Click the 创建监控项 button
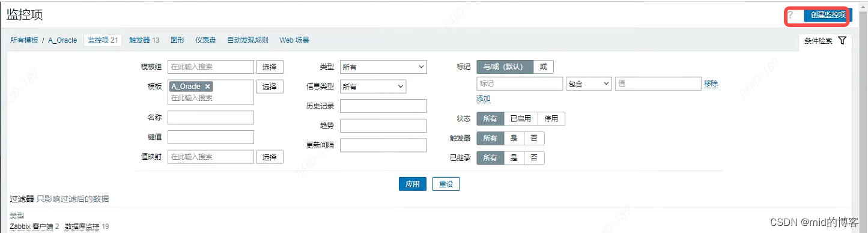The width and height of the screenshot is (868, 233). [x=827, y=15]
